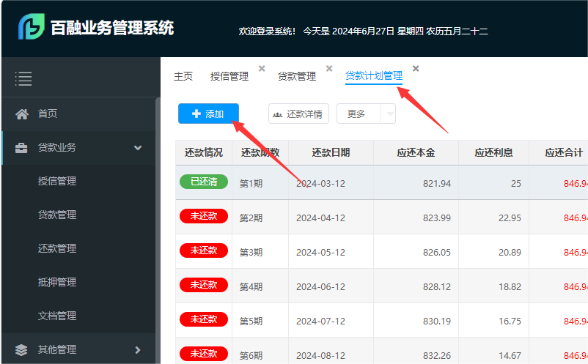Image resolution: width=588 pixels, height=364 pixels.
Task: Click the date 2024-07-12
Action: (320, 322)
